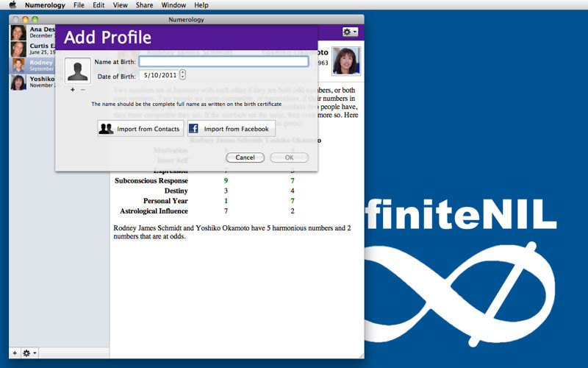Cancel the Add Profile dialog

245,158
